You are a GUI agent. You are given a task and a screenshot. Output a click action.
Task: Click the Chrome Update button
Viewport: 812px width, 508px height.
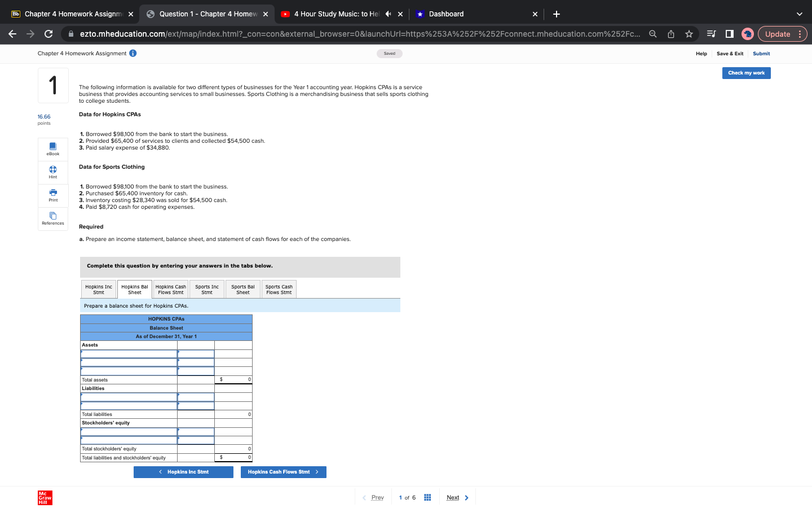(778, 34)
